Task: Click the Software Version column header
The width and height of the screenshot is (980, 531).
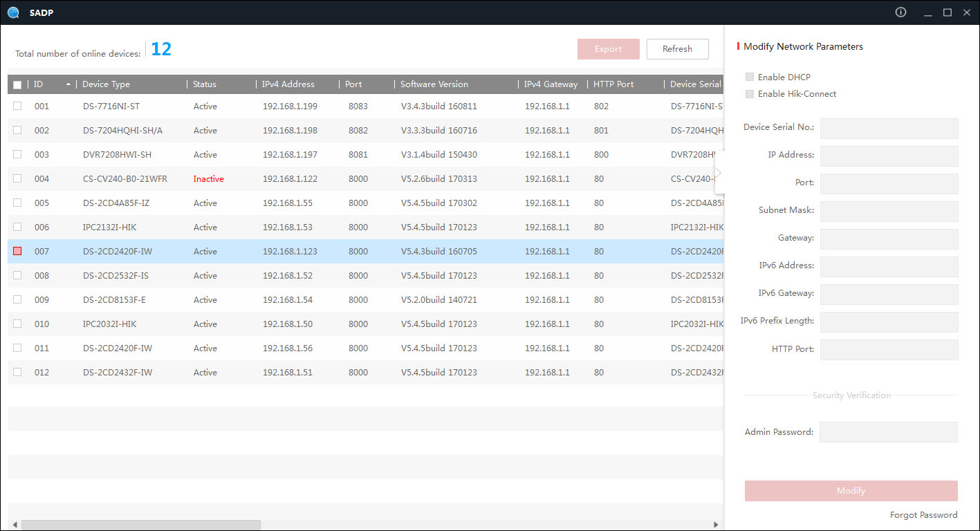Action: [x=434, y=84]
